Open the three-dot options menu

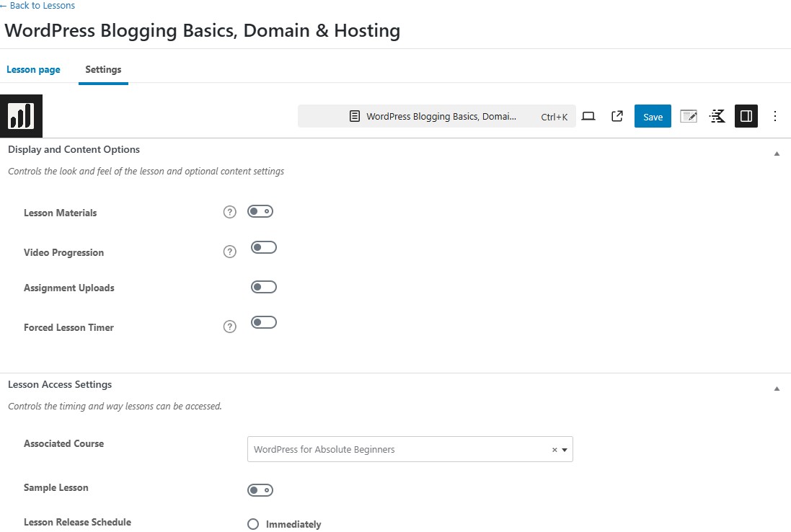click(775, 117)
